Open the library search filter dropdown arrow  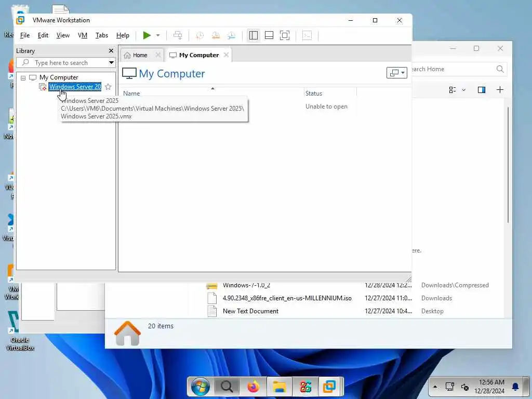[111, 63]
